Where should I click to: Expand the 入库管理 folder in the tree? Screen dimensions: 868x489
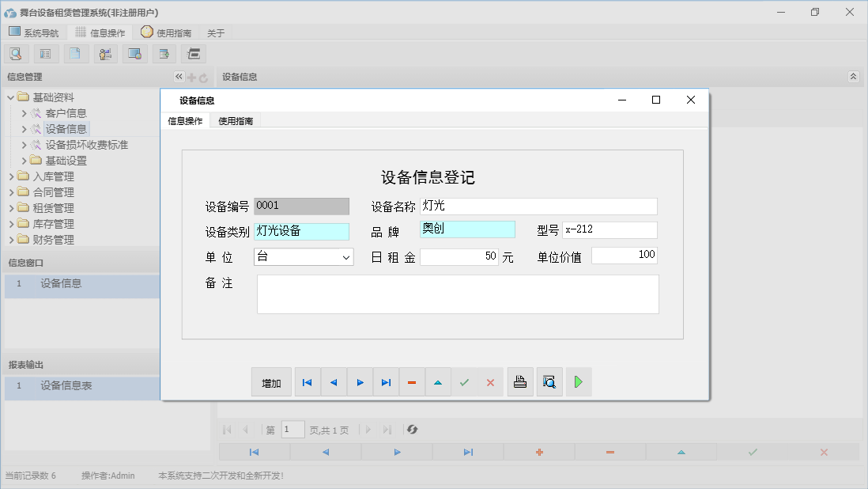[x=12, y=176]
